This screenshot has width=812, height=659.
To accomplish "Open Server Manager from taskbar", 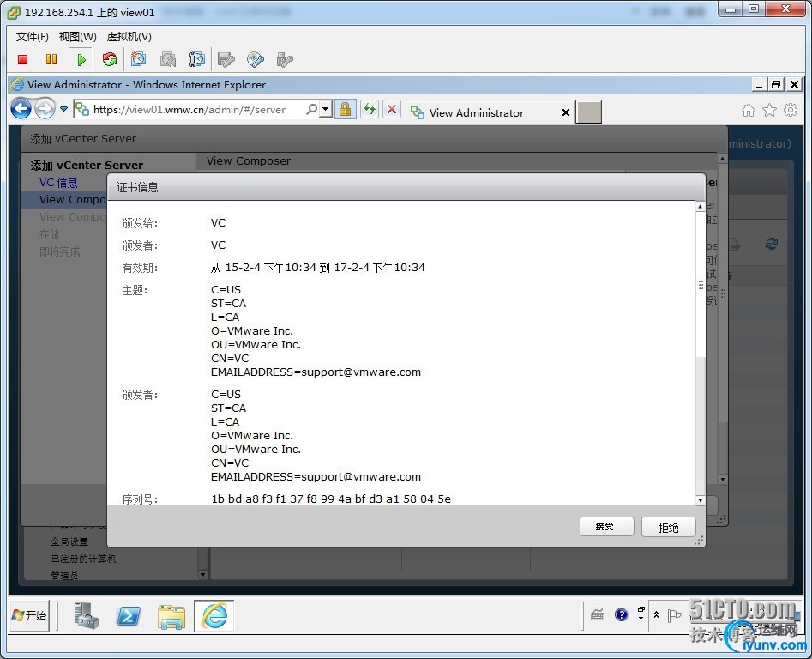I will (x=86, y=615).
